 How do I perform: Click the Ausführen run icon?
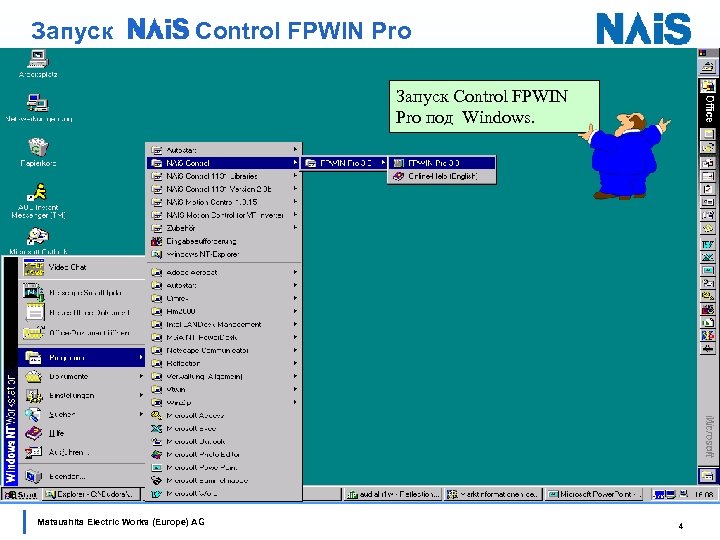pyautogui.click(x=34, y=452)
